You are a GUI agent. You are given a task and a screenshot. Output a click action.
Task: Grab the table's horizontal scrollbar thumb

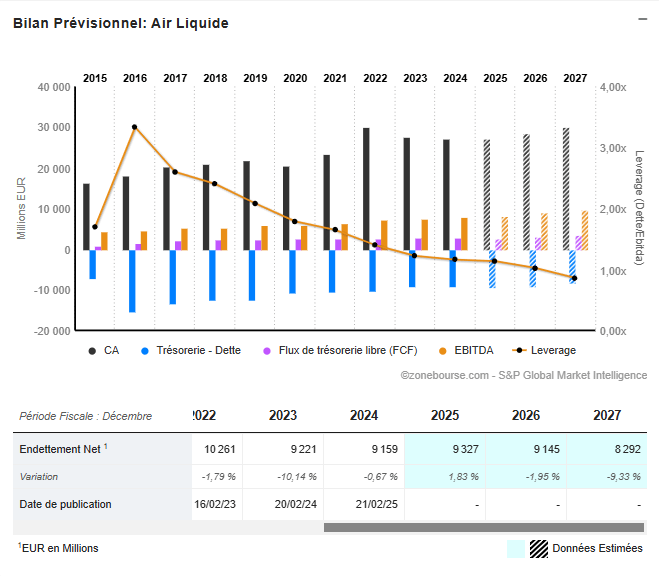pos(484,527)
